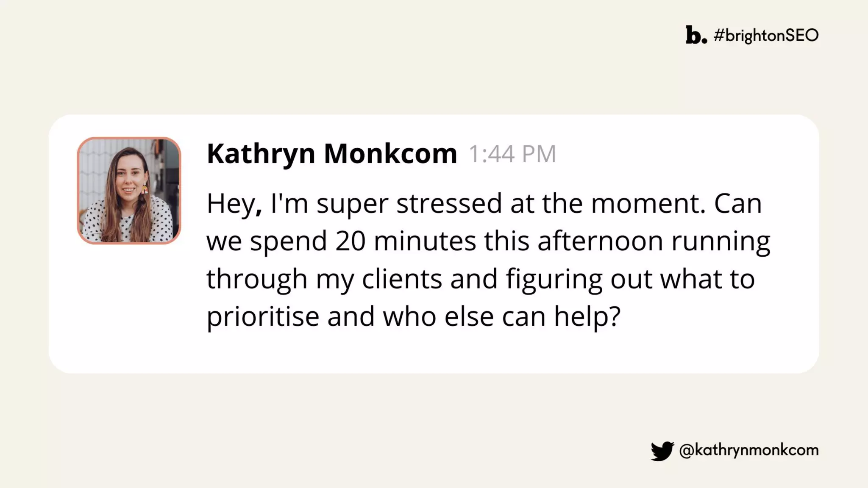Viewport: 868px width, 488px height.
Task: Click the word 'stressed' in the message
Action: [x=449, y=203]
